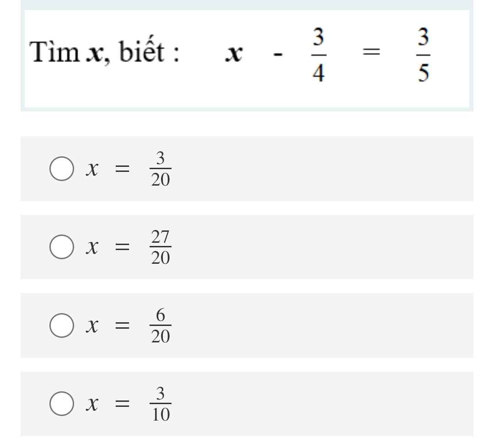Click the equals sign in the 3/10 option
The height and width of the screenshot is (448, 494).
pyautogui.click(x=122, y=405)
